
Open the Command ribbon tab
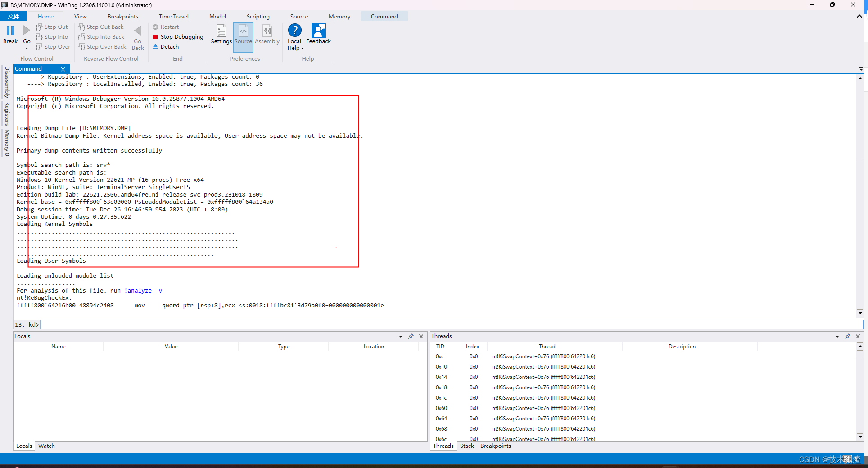(x=384, y=17)
